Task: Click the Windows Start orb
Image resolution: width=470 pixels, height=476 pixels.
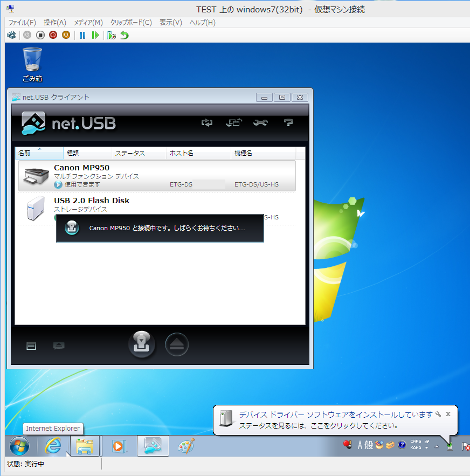Action: (x=19, y=446)
